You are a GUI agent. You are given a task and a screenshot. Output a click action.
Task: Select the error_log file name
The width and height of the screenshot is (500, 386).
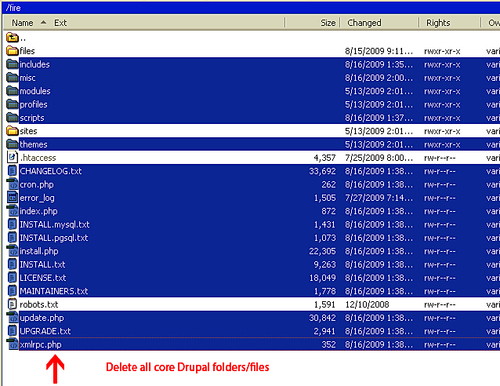tap(37, 198)
